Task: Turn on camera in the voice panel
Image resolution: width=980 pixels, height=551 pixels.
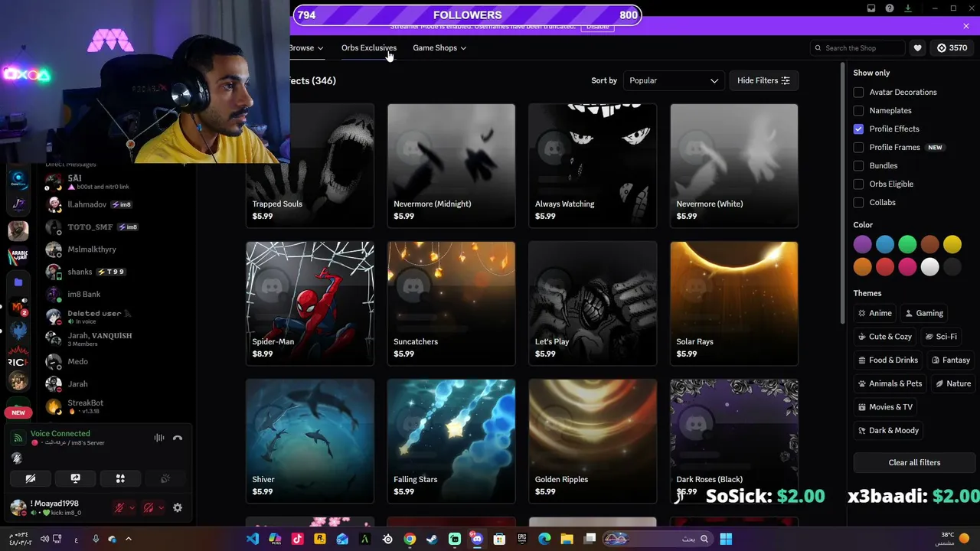Action: [x=31, y=478]
